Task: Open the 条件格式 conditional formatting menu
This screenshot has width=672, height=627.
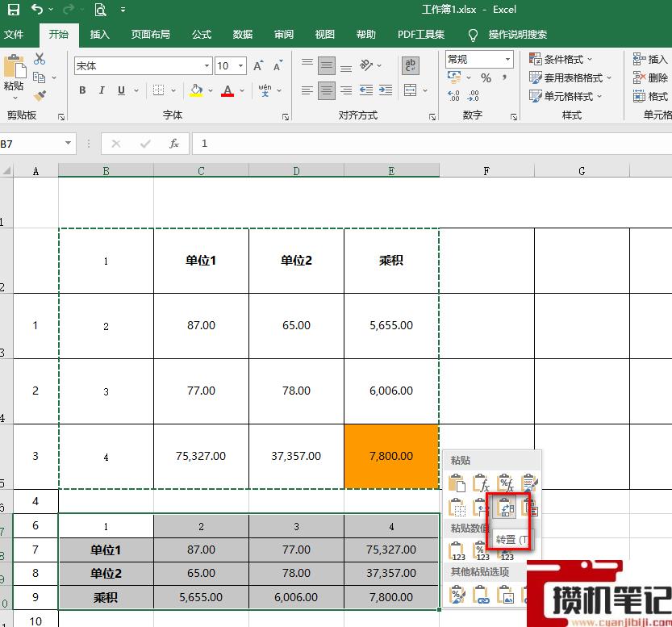Action: coord(561,59)
